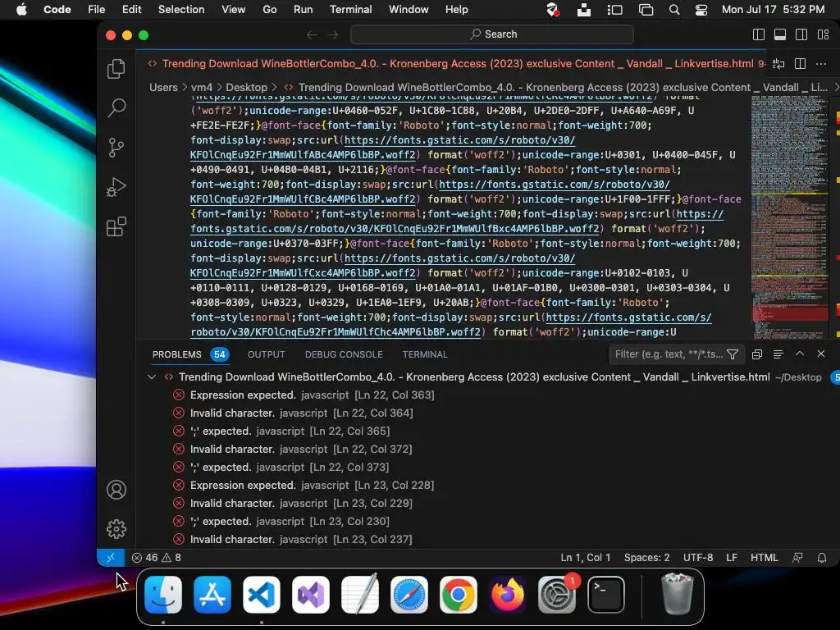Viewport: 840px width, 630px height.
Task: Open Google Chrome from the Dock
Action: click(458, 595)
